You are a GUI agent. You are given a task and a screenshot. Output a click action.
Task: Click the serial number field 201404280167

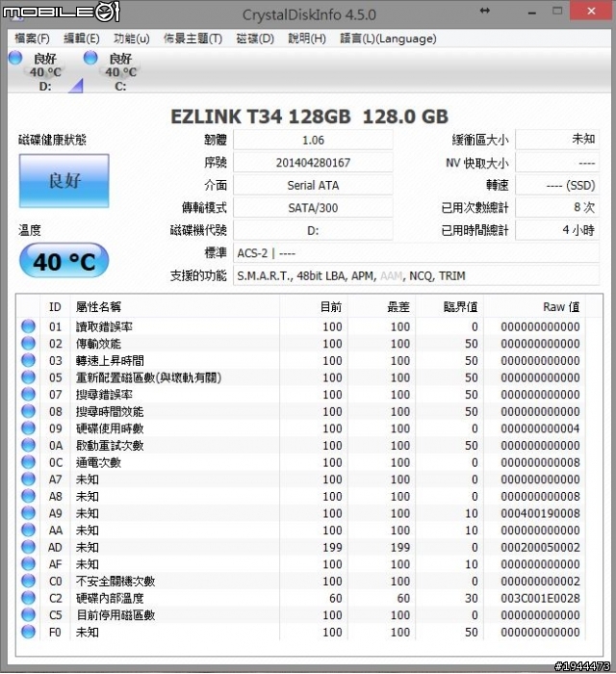(x=313, y=163)
